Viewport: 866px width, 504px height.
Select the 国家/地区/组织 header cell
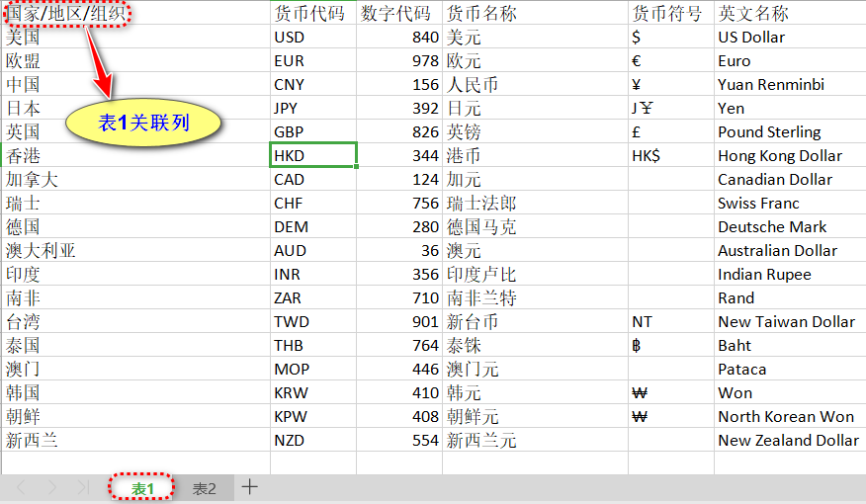[66, 14]
